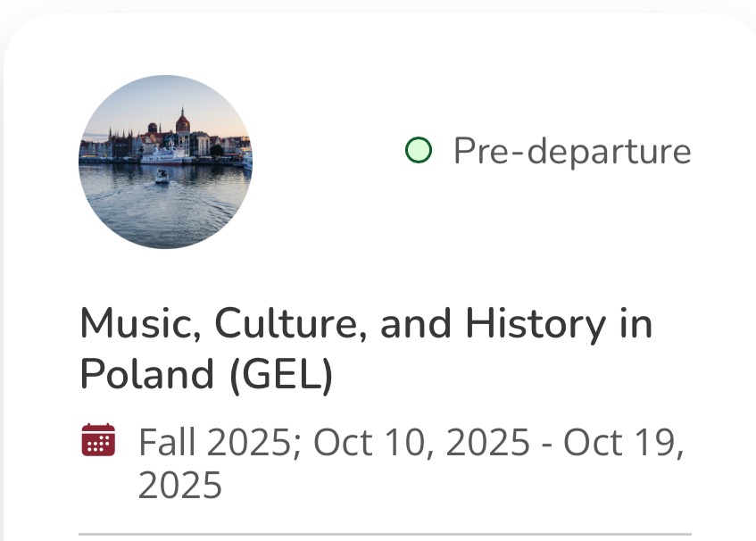The width and height of the screenshot is (756, 541).
Task: Click the white ship in the photo
Action: (x=166, y=157)
